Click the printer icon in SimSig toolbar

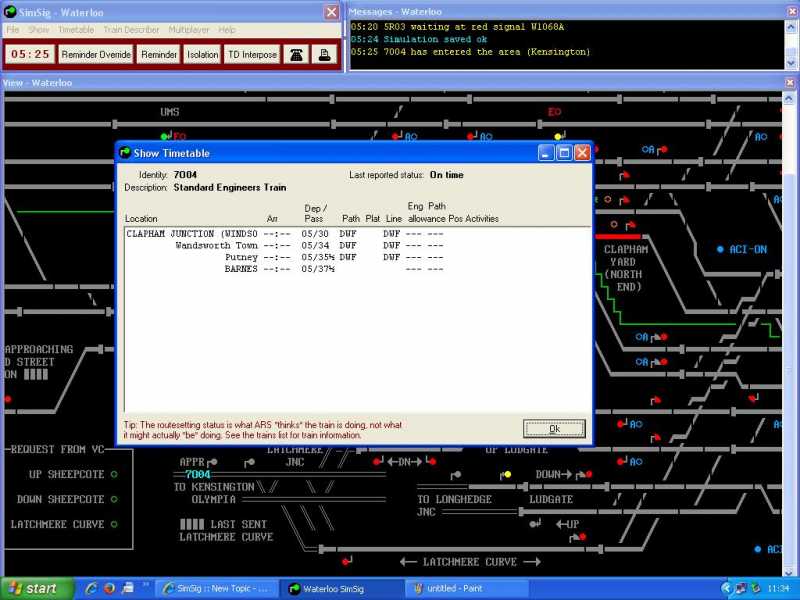tap(324, 55)
